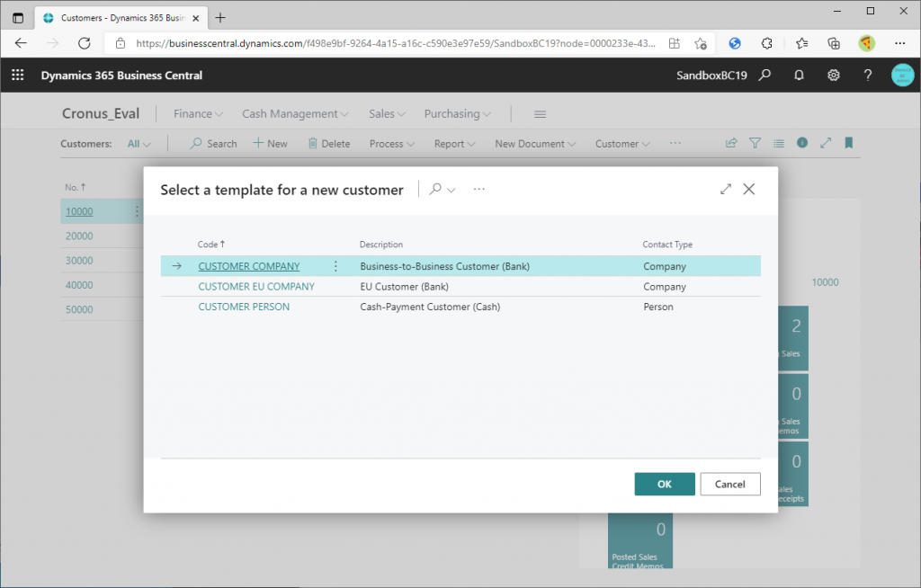Expand the Cash Management menu

(x=295, y=114)
